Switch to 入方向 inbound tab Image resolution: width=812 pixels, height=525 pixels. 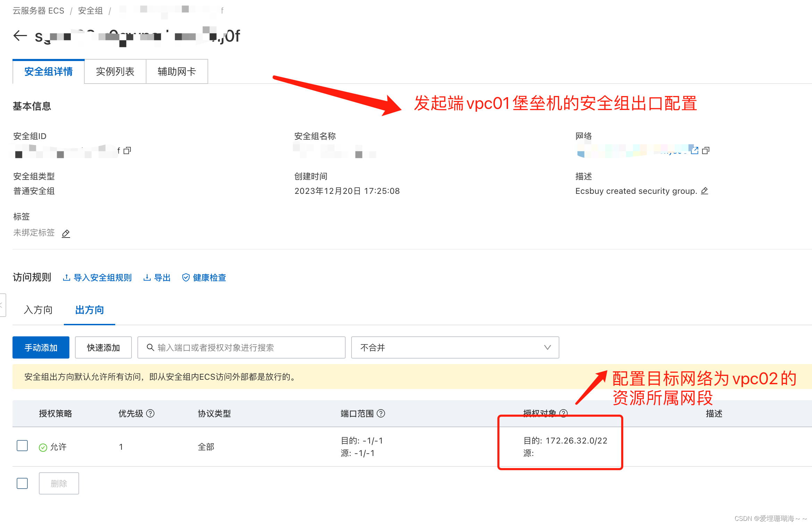tap(38, 310)
